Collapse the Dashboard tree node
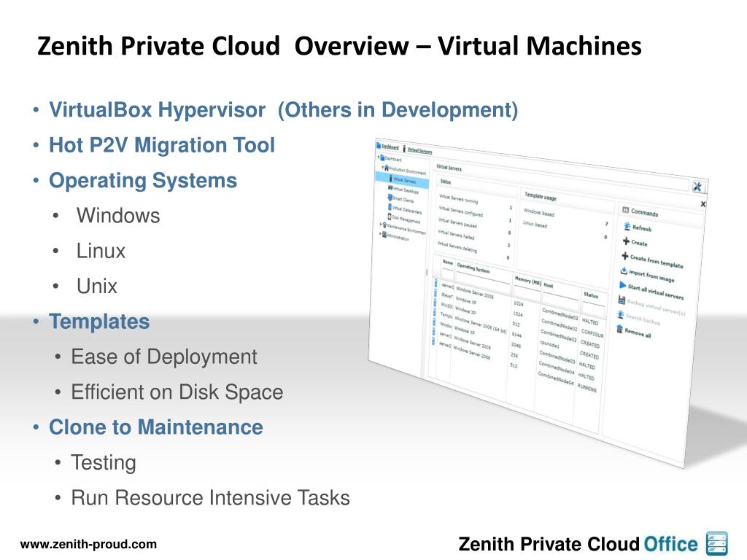The image size is (747, 560). coord(379,157)
